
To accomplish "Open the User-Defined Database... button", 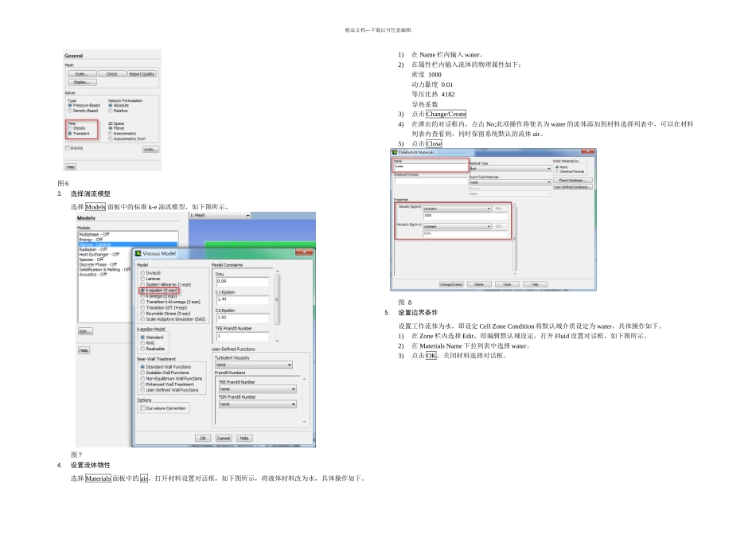I will point(572,187).
